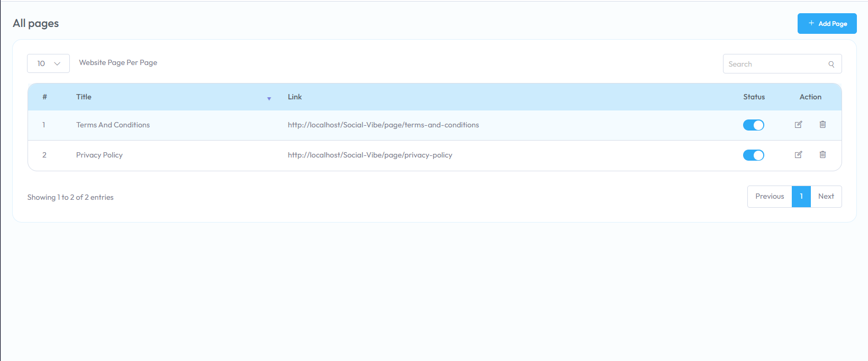Focus the Search input field

point(782,64)
